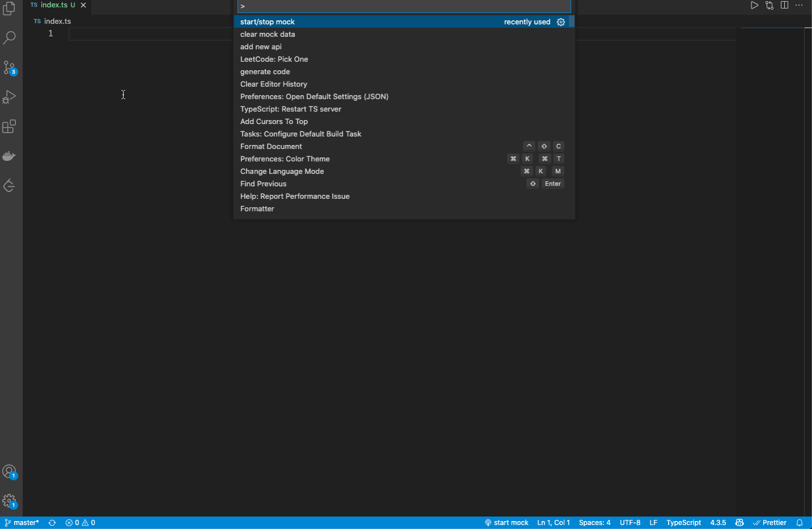812x529 pixels.
Task: Open the Accounts menu icon
Action: [x=10, y=472]
